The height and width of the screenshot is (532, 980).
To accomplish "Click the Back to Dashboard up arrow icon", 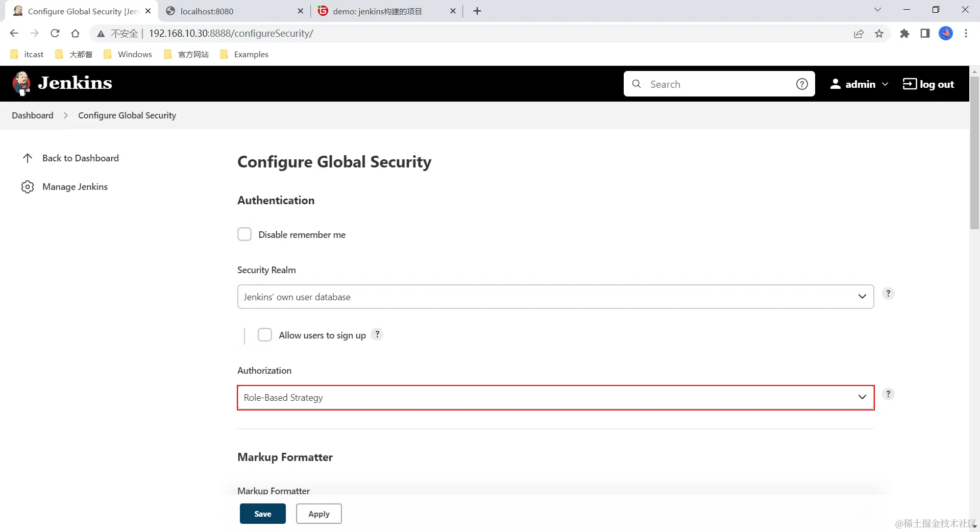I will (28, 158).
